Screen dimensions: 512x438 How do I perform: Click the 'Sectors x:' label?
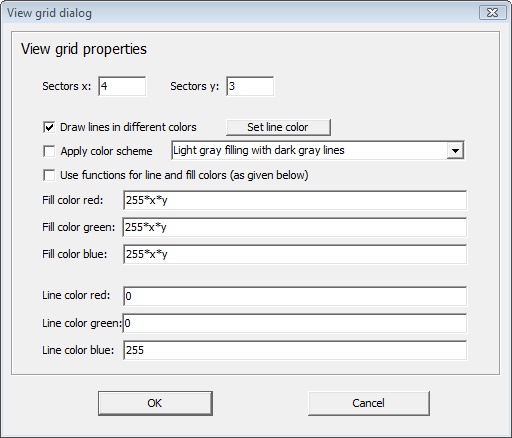(x=67, y=86)
